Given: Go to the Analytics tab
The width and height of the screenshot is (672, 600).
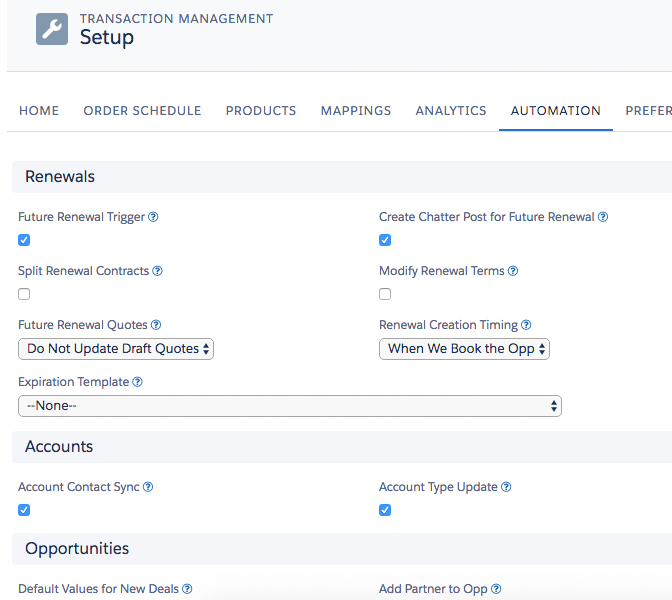Looking at the screenshot, I should click(x=451, y=111).
